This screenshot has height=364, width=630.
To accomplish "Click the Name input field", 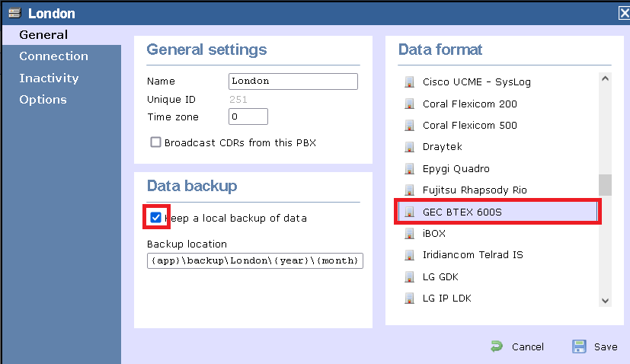I will click(x=293, y=81).
